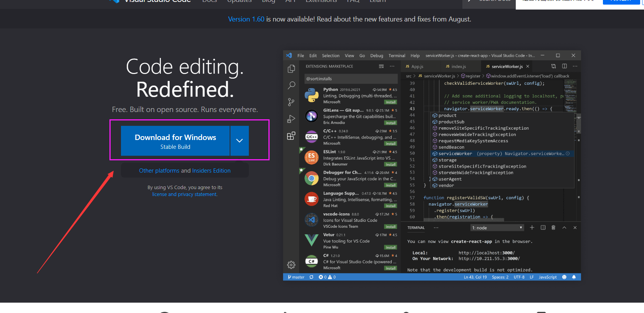Open the Help menu
Image resolution: width=644 pixels, height=313 pixels.
tap(415, 56)
